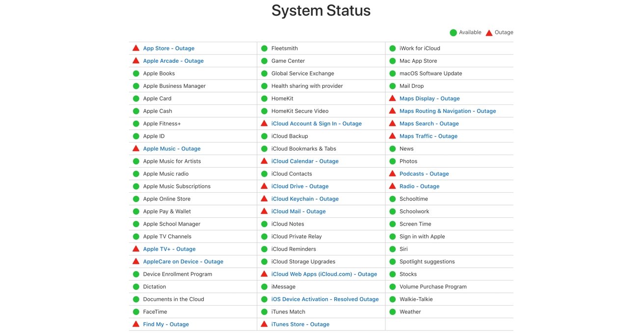Open iOS Device Activation - Resolved Outage link
This screenshot has width=644, height=334.
click(324, 299)
